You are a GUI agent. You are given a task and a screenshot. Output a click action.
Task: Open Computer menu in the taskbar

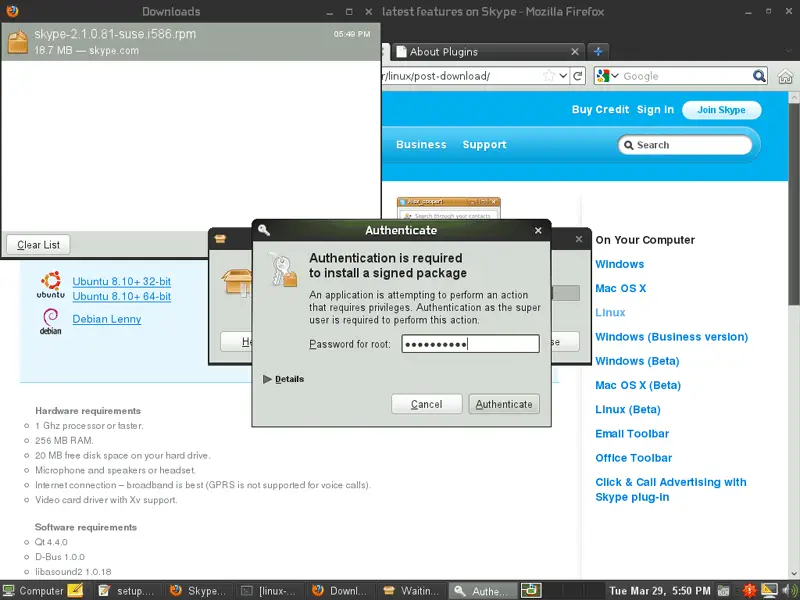coord(33,590)
